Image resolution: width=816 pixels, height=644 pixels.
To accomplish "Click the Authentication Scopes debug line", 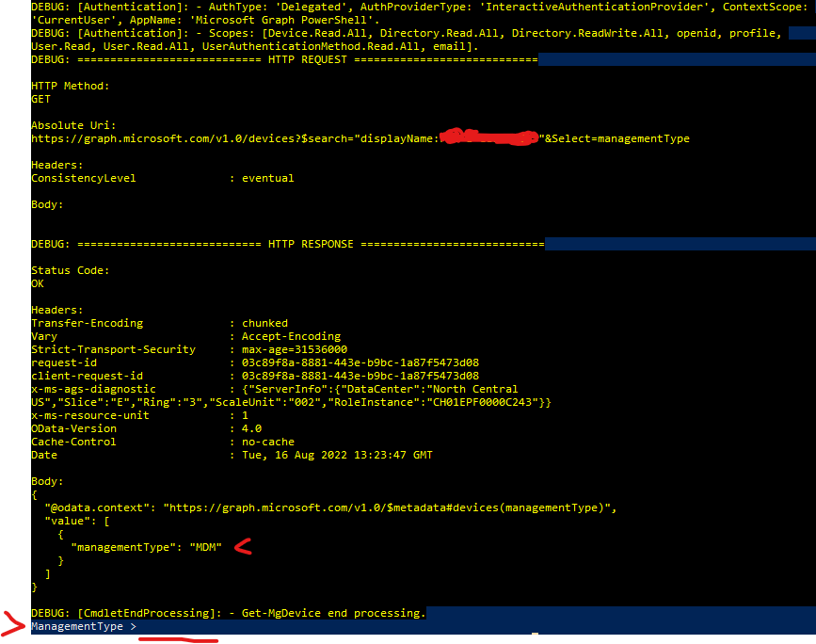I will 406,33.
